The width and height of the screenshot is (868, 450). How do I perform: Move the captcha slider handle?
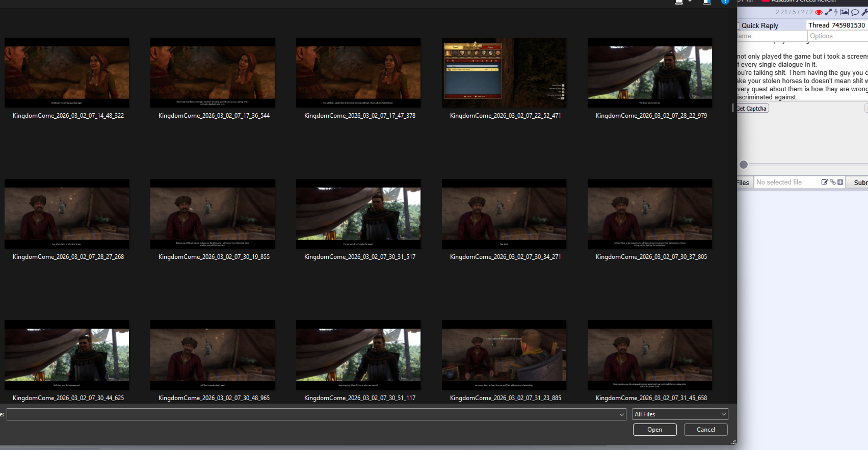[x=744, y=165]
